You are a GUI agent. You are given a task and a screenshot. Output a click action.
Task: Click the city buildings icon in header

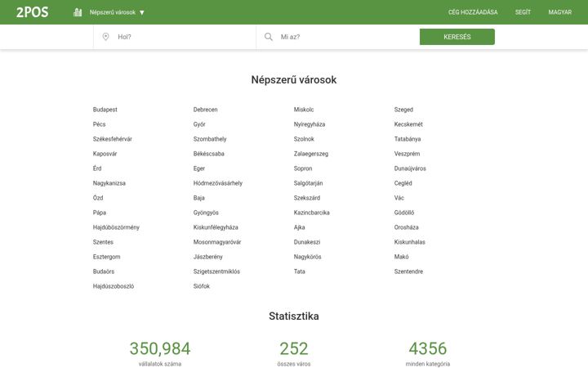78,12
